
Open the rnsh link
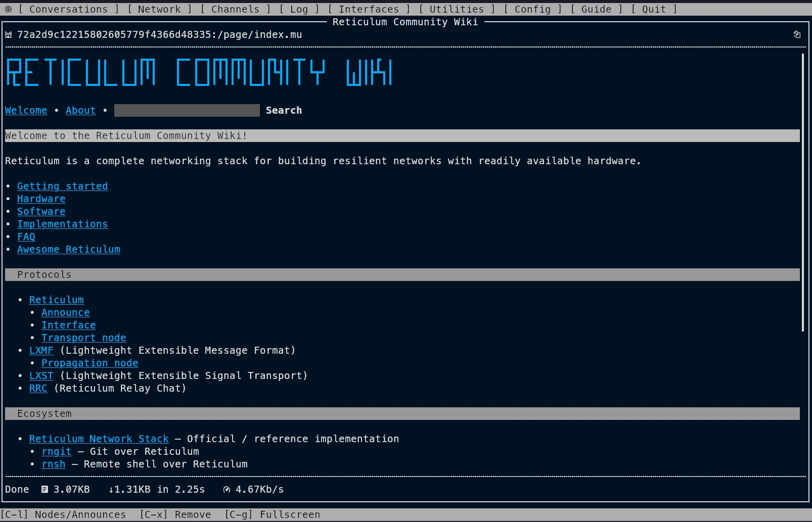point(54,464)
